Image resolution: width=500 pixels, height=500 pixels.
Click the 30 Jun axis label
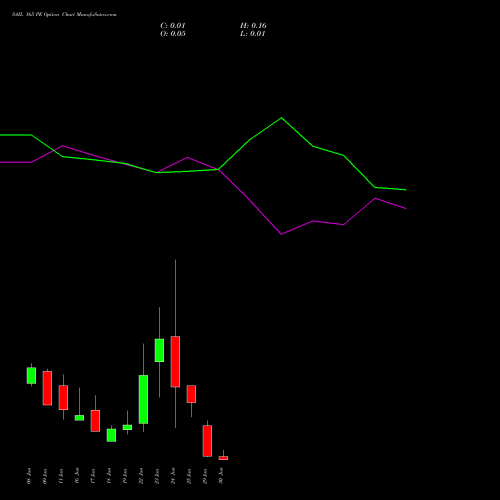[x=221, y=476]
